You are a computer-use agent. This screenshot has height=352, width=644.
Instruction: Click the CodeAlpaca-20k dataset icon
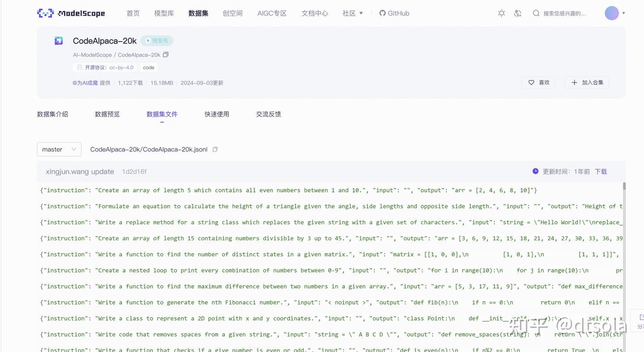pos(59,41)
